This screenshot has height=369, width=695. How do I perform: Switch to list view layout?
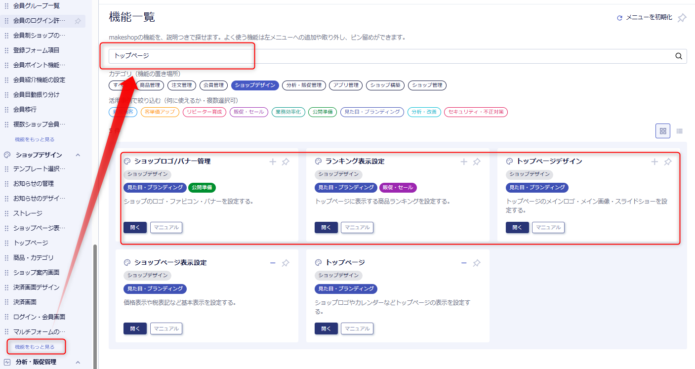tap(679, 131)
